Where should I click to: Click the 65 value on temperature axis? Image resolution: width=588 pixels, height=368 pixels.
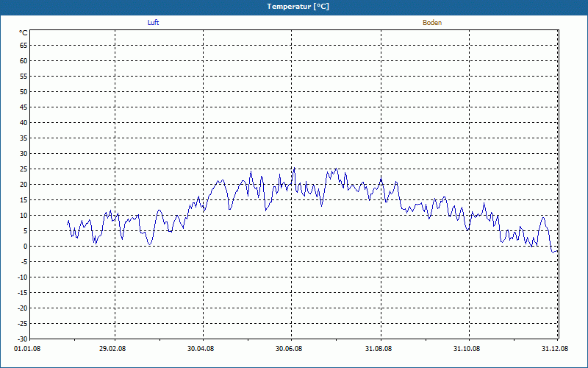pos(24,46)
